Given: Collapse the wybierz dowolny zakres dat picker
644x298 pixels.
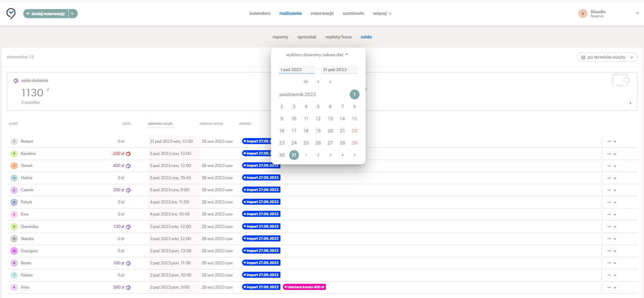Looking at the screenshot, I should coord(317,55).
